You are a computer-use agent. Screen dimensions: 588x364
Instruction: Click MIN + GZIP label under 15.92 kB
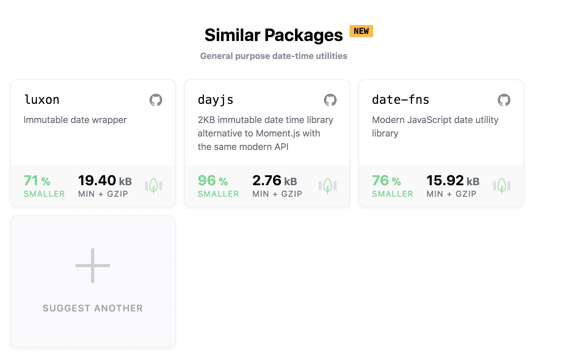point(451,194)
